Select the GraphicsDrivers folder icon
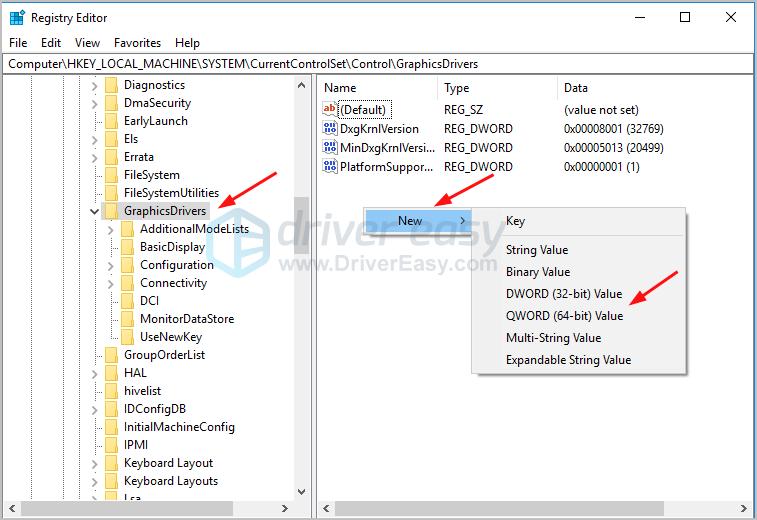The height and width of the screenshot is (520, 757). pyautogui.click(x=111, y=211)
